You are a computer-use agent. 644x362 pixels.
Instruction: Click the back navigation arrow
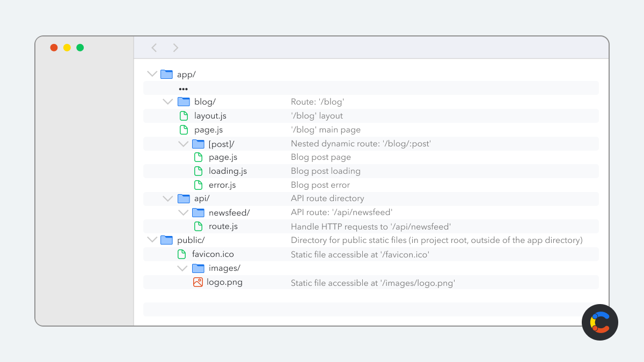[154, 47]
